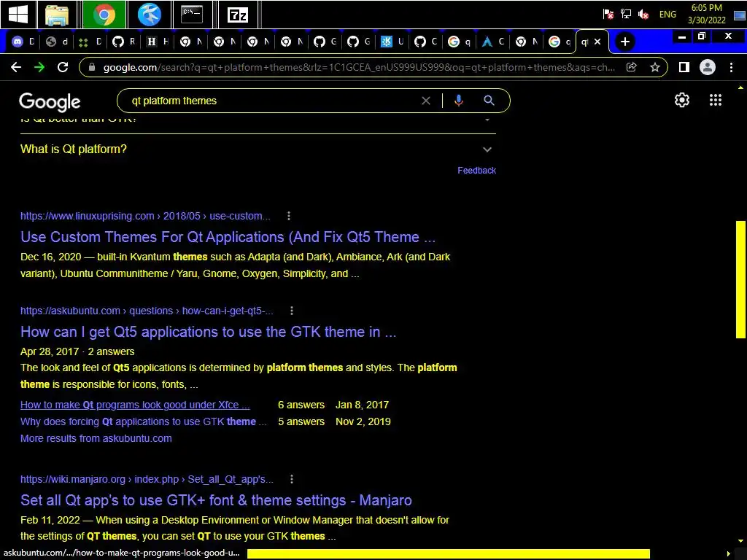Open more options for wiki.manjaro result
Screen dimensions: 747x560
292,479
